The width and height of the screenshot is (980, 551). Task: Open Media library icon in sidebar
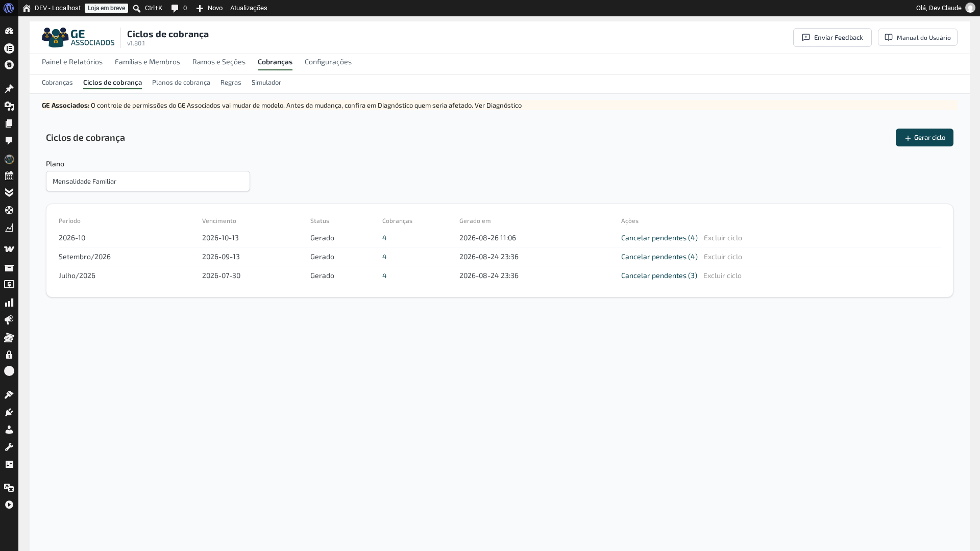tap(9, 106)
